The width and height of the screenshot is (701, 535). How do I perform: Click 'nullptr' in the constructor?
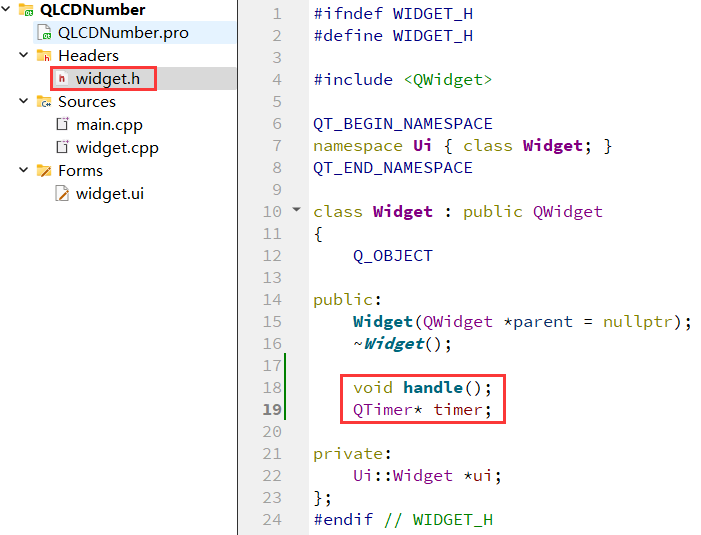(x=638, y=321)
